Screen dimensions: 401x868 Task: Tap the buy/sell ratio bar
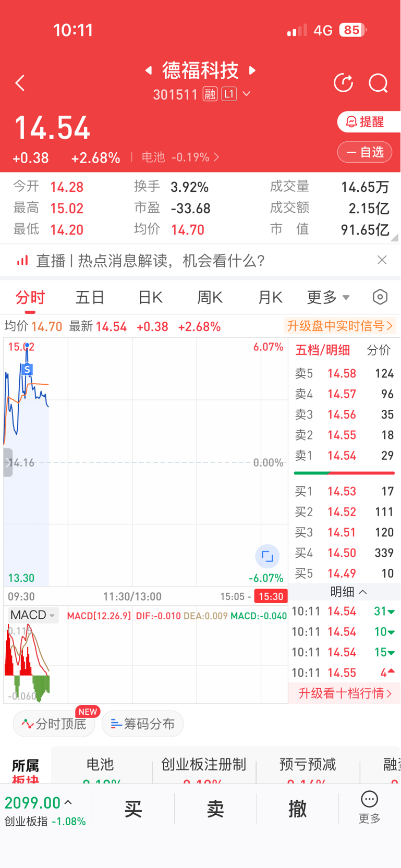[344, 473]
